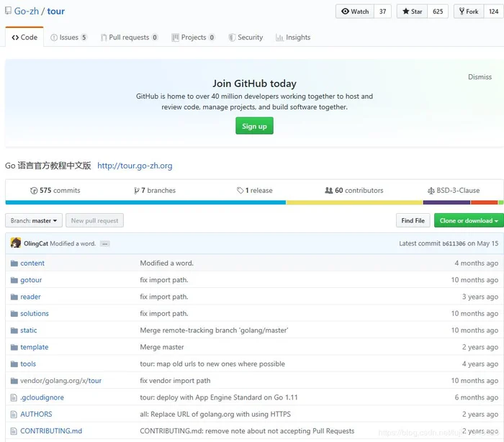Viewport: 504px width, 442px height.
Task: Click the folder icon beside solutions
Action: click(14, 313)
